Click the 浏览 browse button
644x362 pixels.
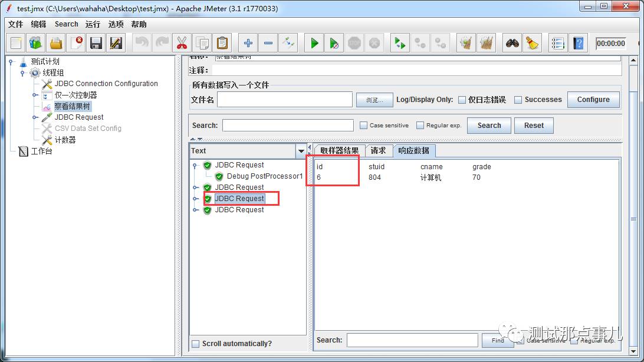click(x=374, y=100)
